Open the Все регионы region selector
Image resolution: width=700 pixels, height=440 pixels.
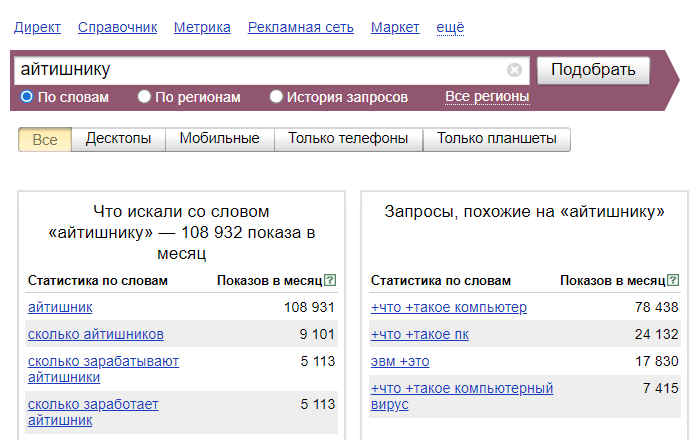(487, 96)
